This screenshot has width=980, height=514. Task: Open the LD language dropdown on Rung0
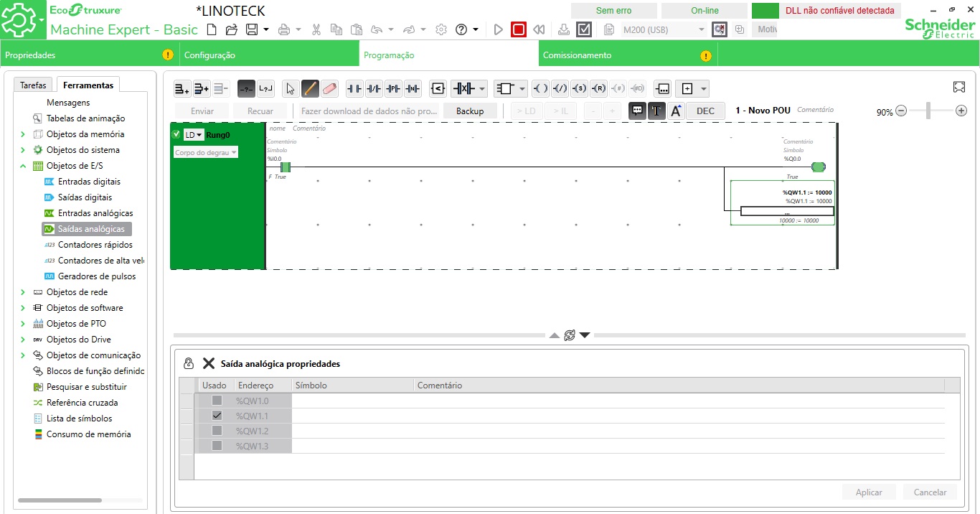(194, 135)
